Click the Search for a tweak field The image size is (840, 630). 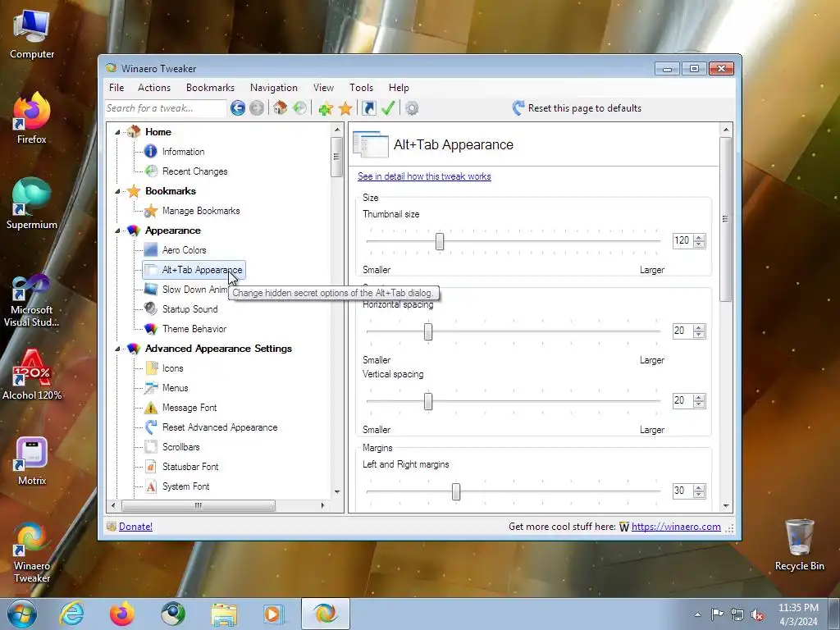(166, 108)
